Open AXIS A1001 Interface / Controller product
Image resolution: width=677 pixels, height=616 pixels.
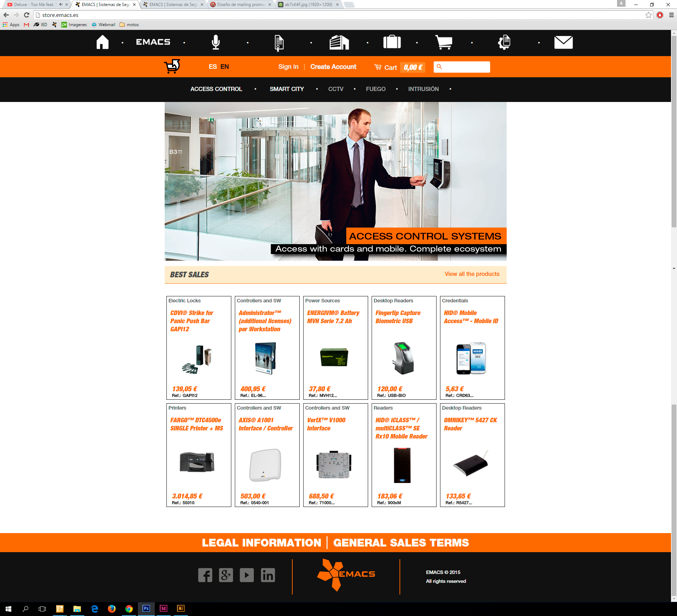[266, 424]
